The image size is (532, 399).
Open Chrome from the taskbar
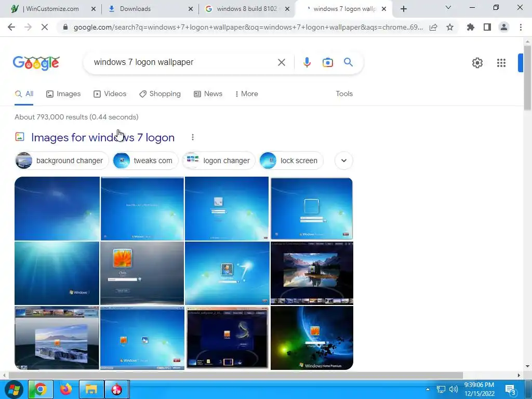tap(41, 389)
